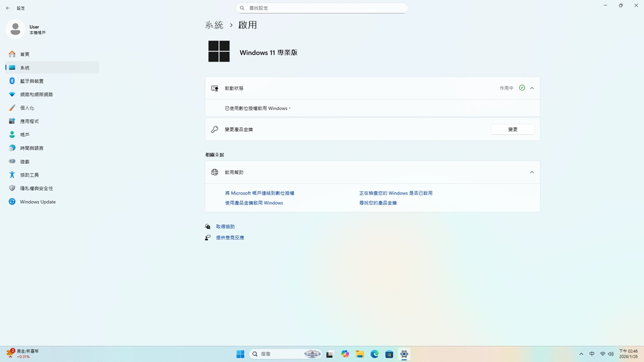Screen dimensions: 644x362
Task: Click the 變更產品金鑰 row label
Action: tap(239, 130)
